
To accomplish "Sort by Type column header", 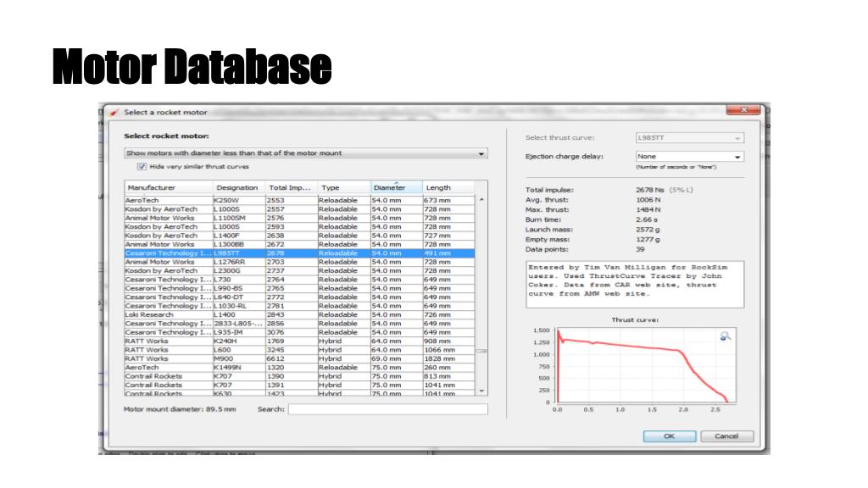I will [344, 187].
